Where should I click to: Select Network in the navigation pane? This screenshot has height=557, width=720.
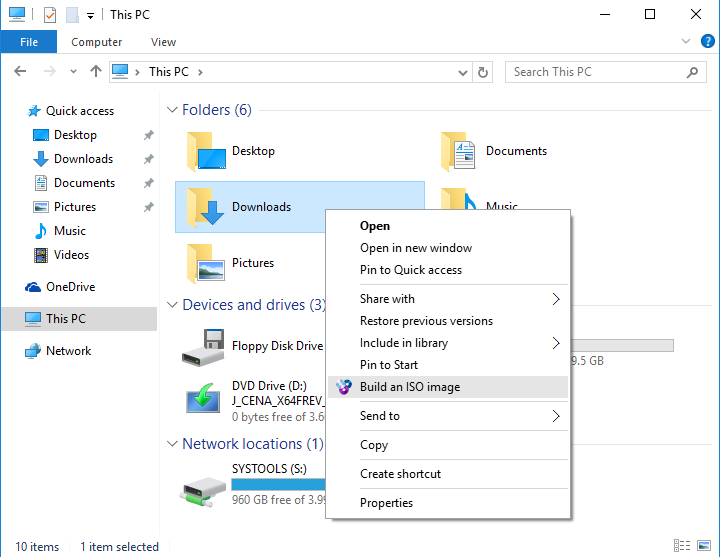(x=68, y=351)
